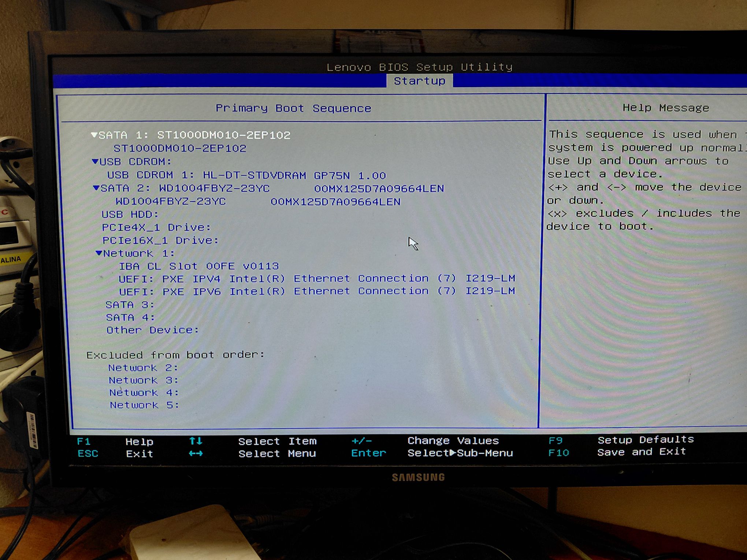Click up-down arrows Select Item icon
This screenshot has height=560, width=747.
pos(196,441)
